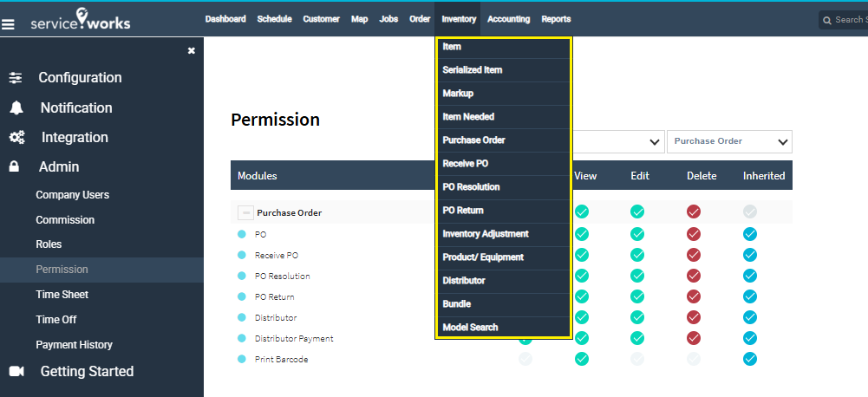The height and width of the screenshot is (397, 868).
Task: Click the Notification bell icon
Action: (x=16, y=108)
